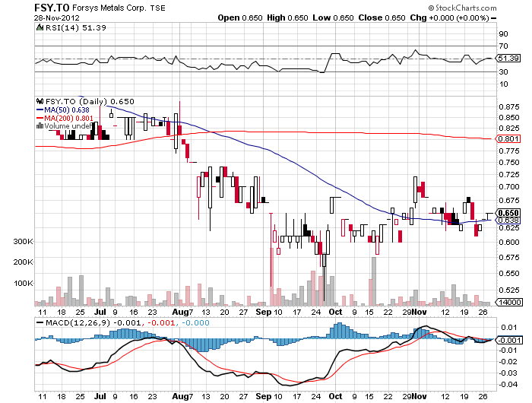Click the boxed red 0.801 price tag
The width and height of the screenshot is (532, 403).
tap(508, 138)
